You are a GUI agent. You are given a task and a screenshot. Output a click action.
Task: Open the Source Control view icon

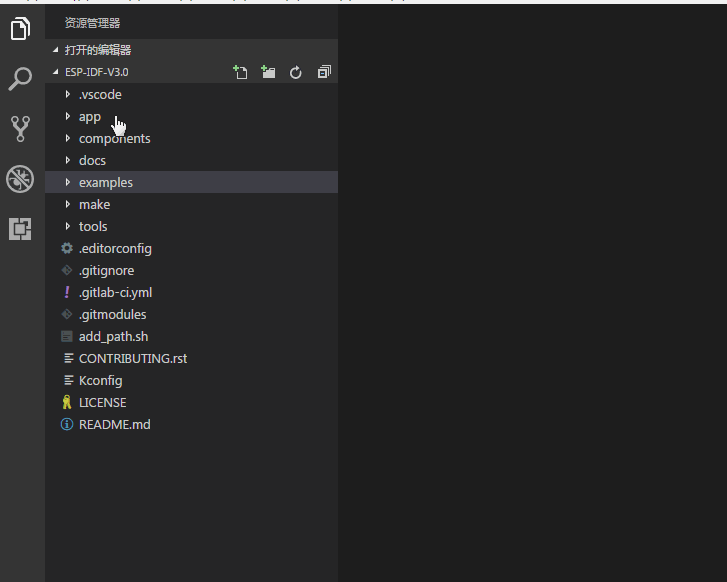click(x=20, y=128)
